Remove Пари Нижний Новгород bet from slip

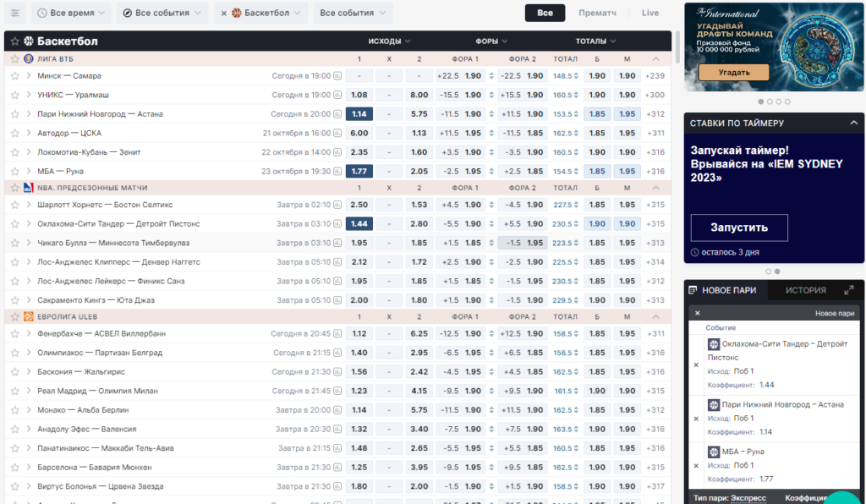[696, 419]
